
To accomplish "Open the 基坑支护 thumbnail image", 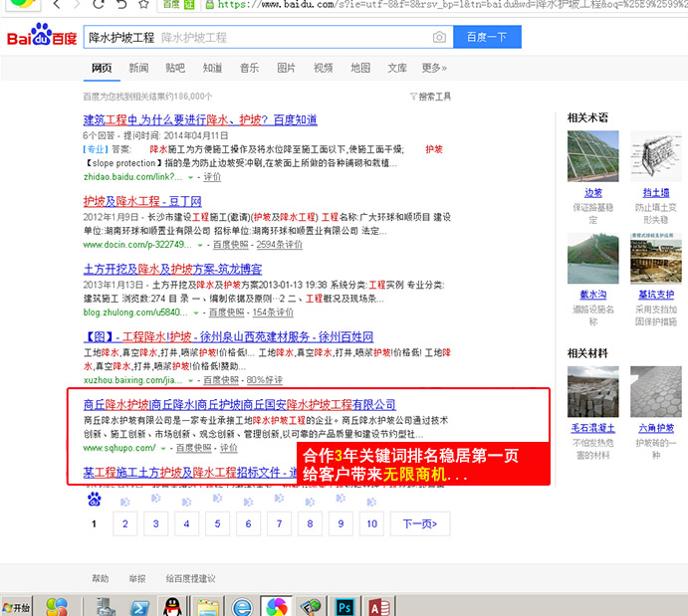I will [x=656, y=258].
